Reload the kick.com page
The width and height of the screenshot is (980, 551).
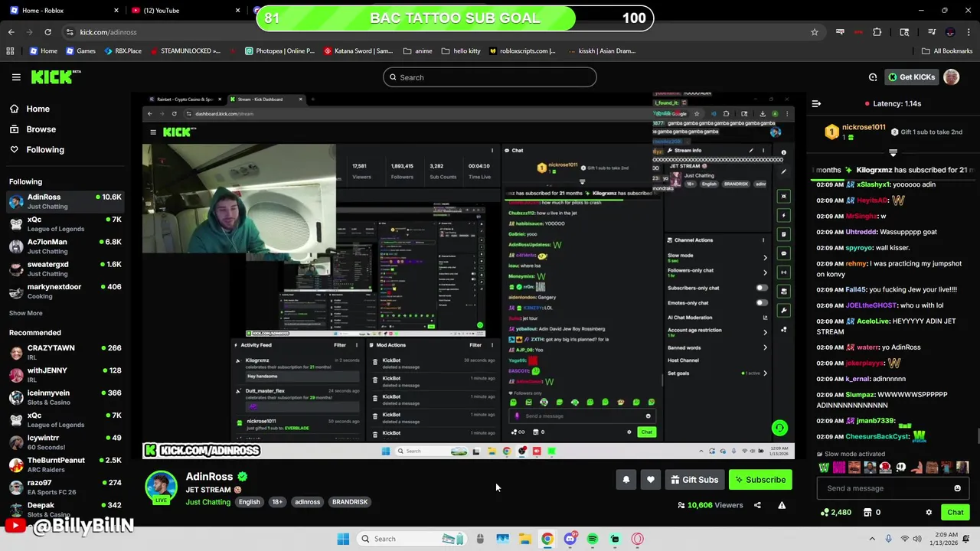47,32
